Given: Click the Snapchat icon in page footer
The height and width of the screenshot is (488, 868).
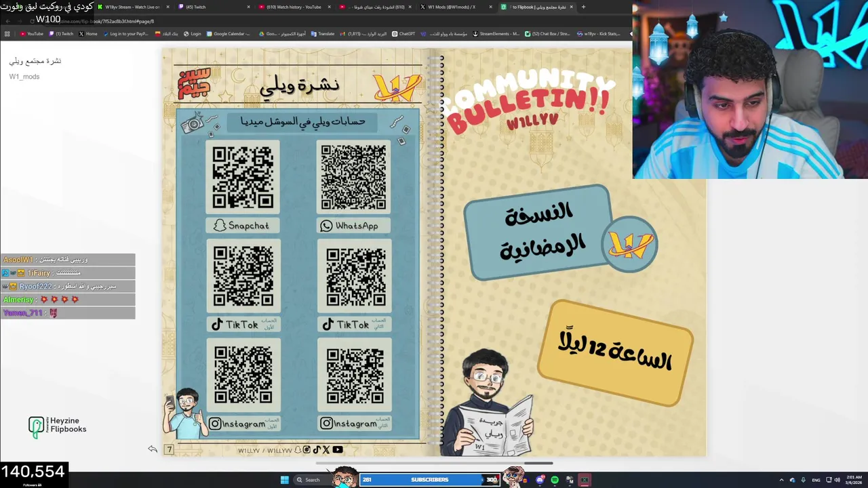Looking at the screenshot, I should coord(298,449).
